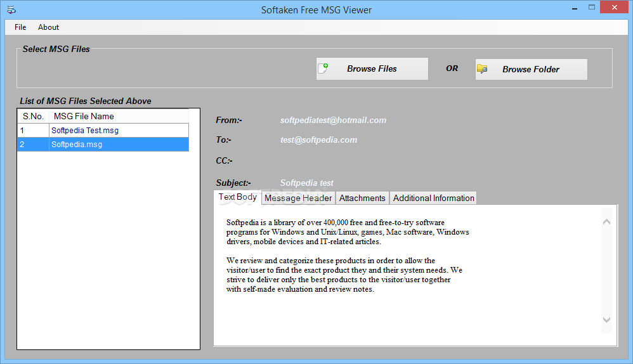
Task: Open the Attachments tab
Action: tap(362, 198)
